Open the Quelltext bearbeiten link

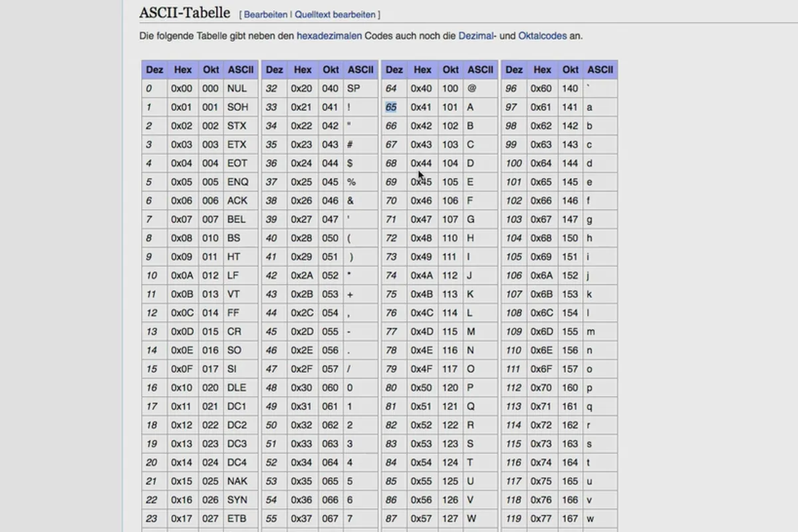point(334,14)
